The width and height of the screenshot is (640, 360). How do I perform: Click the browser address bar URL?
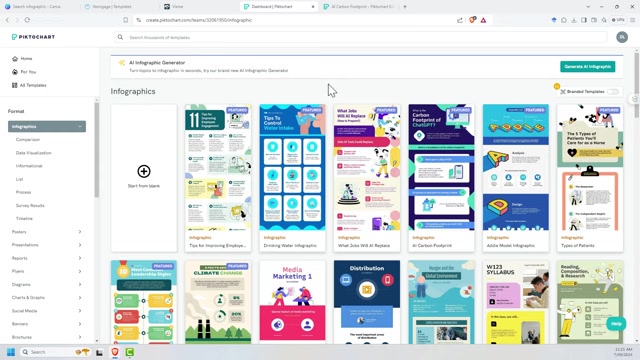point(199,20)
